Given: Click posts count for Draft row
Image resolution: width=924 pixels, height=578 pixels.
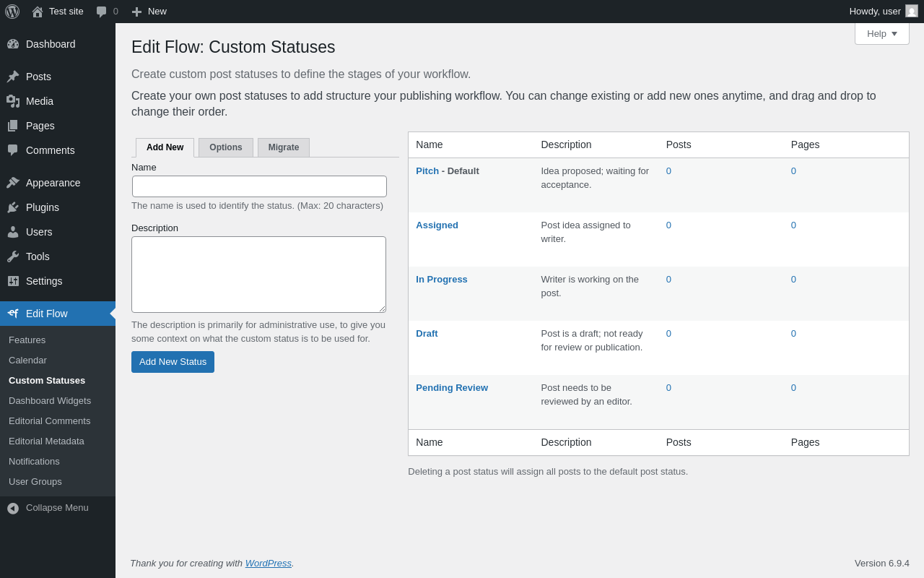Looking at the screenshot, I should [x=668, y=333].
